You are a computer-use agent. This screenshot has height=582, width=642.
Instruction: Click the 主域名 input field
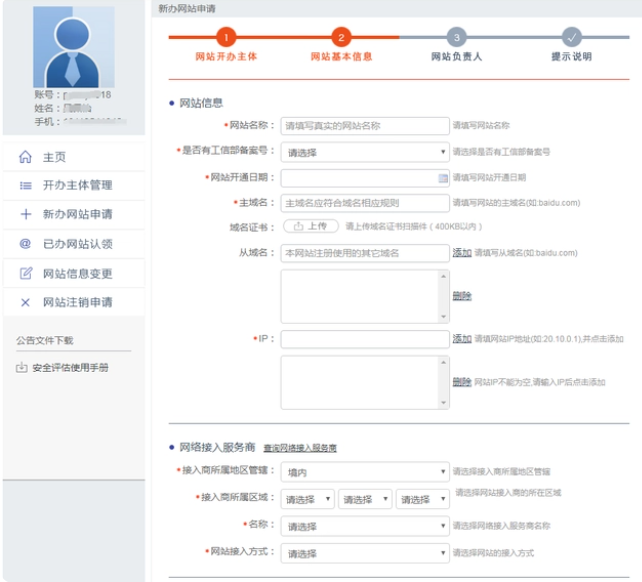click(x=364, y=203)
